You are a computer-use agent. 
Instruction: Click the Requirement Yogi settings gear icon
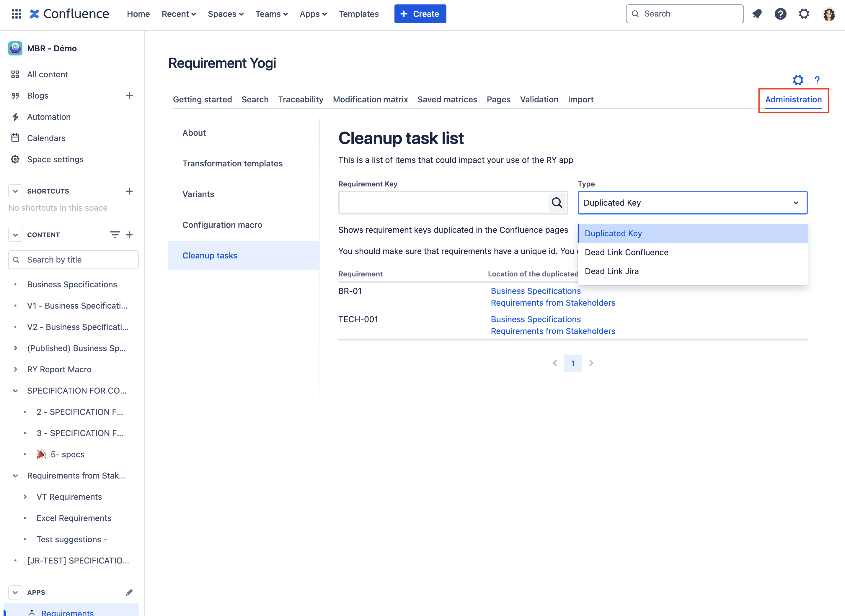click(798, 80)
